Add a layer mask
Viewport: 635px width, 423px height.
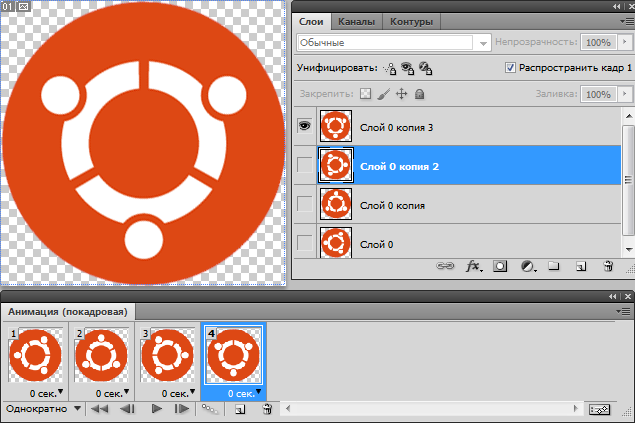[x=500, y=266]
